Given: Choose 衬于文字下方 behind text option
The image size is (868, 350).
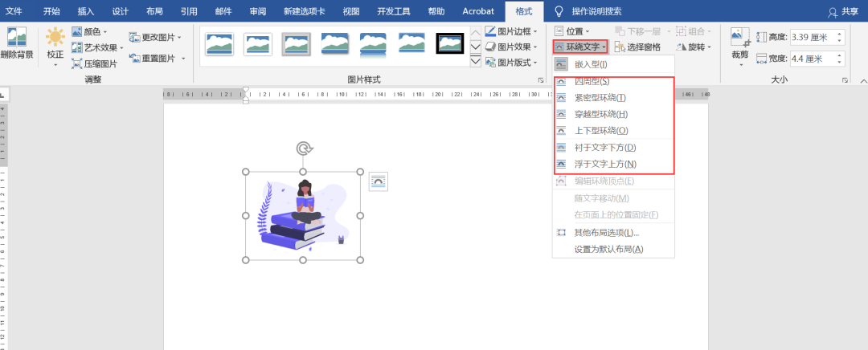Looking at the screenshot, I should click(x=613, y=148).
